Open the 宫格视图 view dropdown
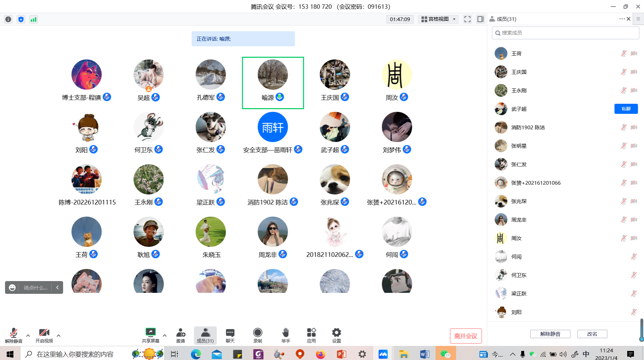644x360 pixels. coord(438,19)
